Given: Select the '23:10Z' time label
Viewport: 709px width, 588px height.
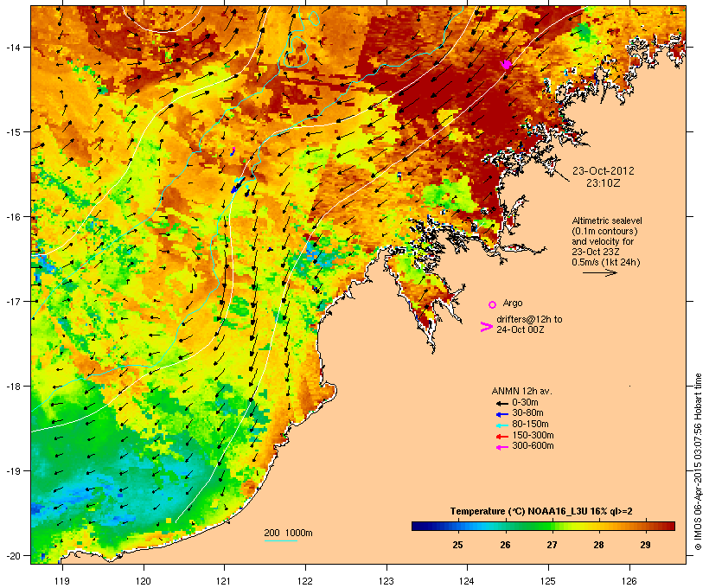Looking at the screenshot, I should coord(604,183).
